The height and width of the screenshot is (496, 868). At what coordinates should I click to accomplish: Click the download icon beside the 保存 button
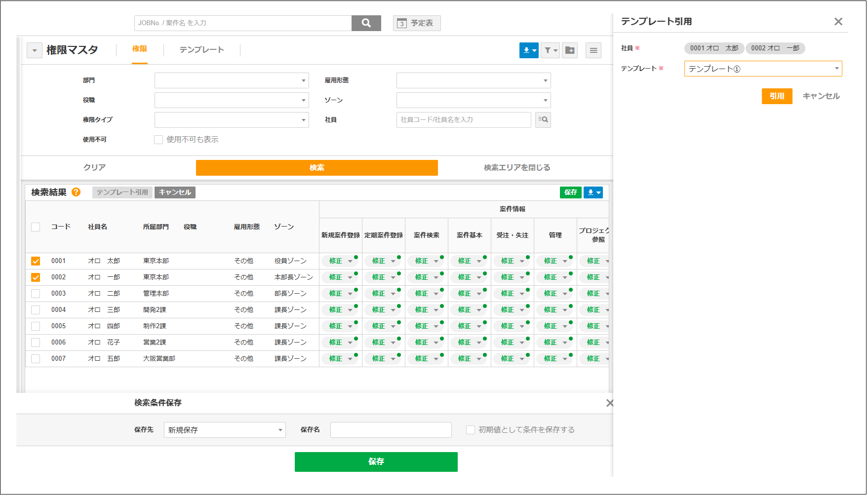pyautogui.click(x=593, y=192)
